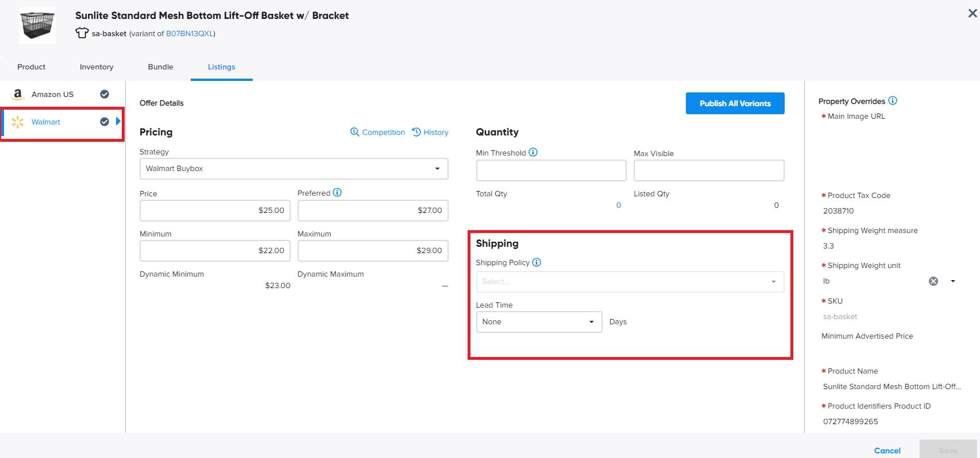Viewport: 980px width, 458px height.
Task: Open the Competition pricing link
Action: pos(377,133)
